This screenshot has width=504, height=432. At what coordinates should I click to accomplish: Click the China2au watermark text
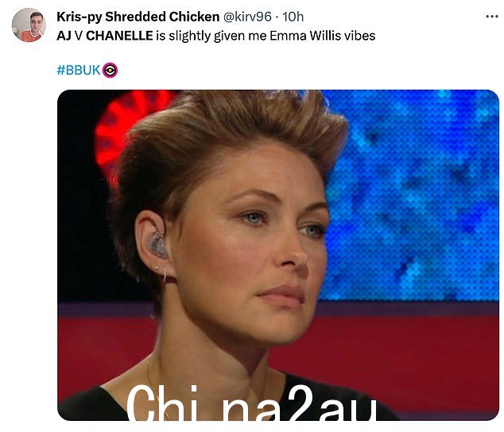click(x=252, y=403)
